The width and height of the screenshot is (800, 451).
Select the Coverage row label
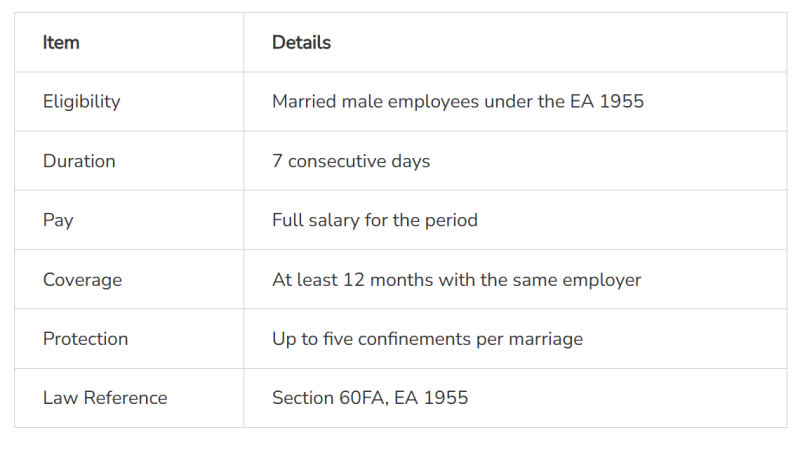82,280
